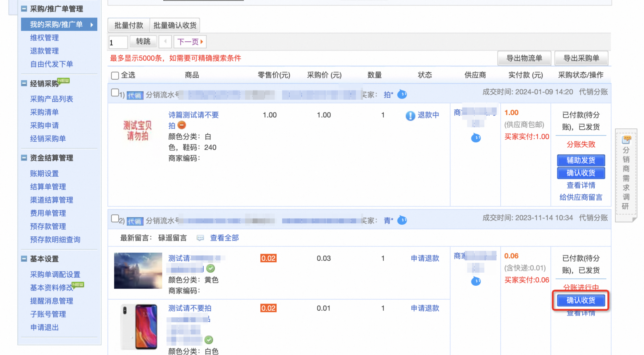
Task: Open 经销采购单 page
Action: click(x=48, y=139)
